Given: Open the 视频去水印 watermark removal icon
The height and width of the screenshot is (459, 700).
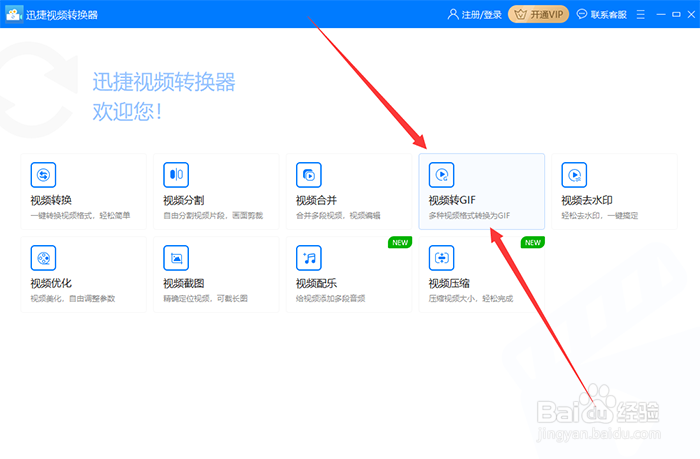Looking at the screenshot, I should click(x=574, y=175).
